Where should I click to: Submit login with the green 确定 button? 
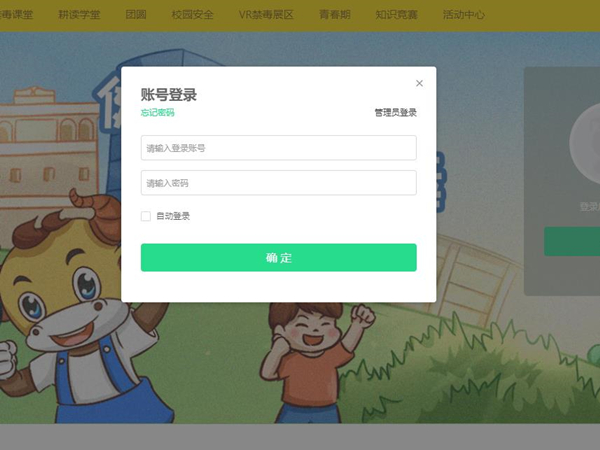[x=279, y=258]
